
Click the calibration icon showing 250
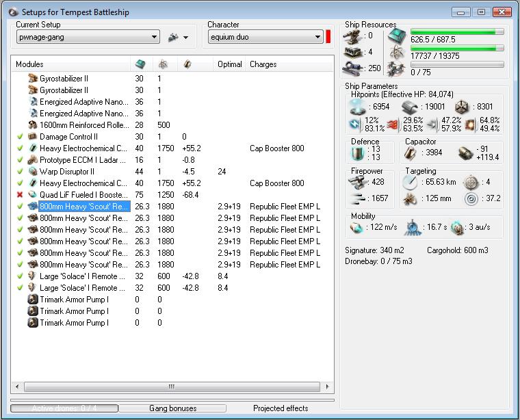pos(353,68)
